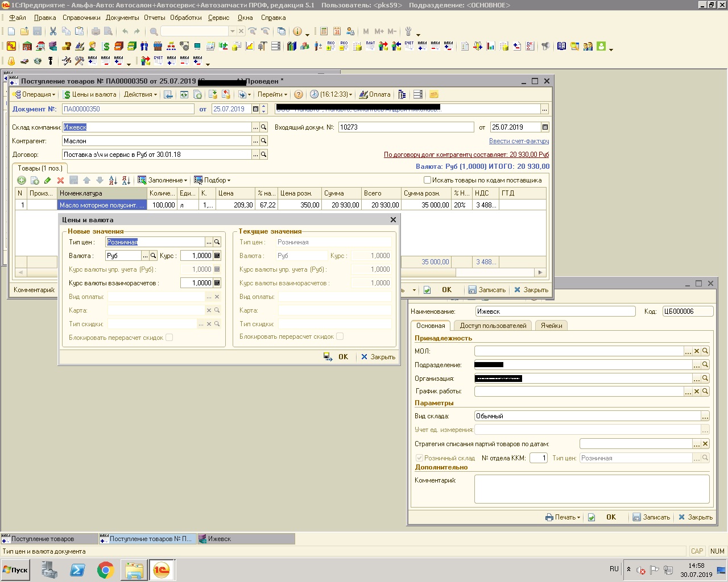Click the Наименование field in Ижевск window

click(x=555, y=311)
